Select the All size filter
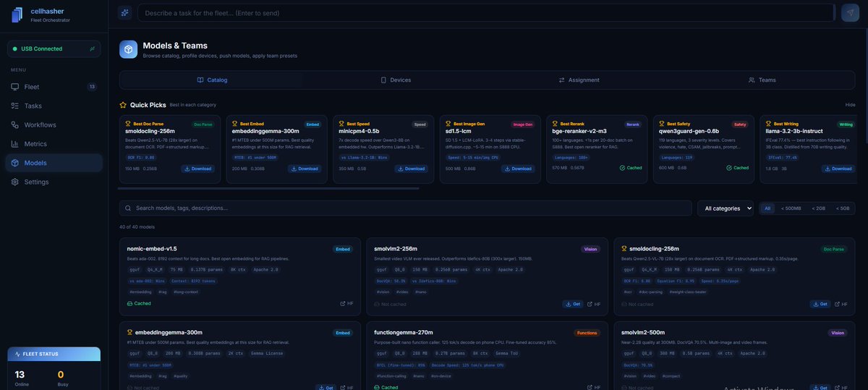 coord(767,208)
